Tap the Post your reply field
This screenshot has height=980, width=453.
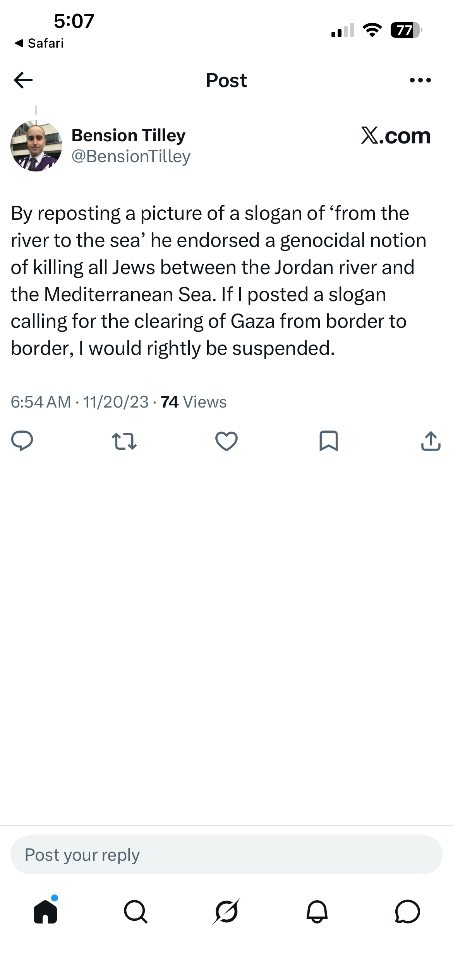click(x=226, y=855)
